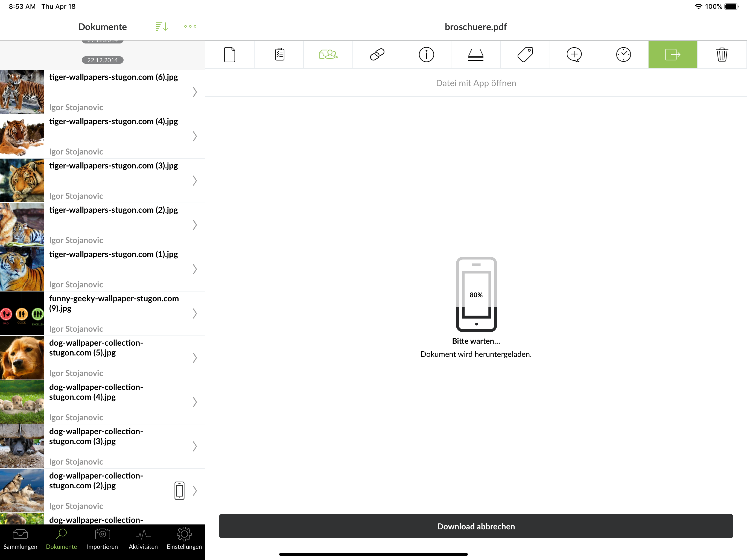Click the 22.12.2014 date section badge
Viewport: 747px width, 560px height.
[x=102, y=60]
